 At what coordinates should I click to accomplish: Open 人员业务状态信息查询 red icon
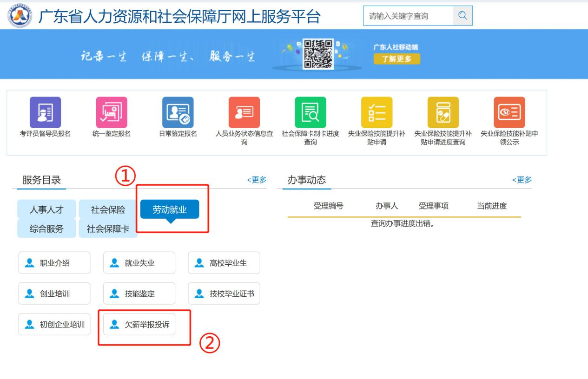[244, 112]
